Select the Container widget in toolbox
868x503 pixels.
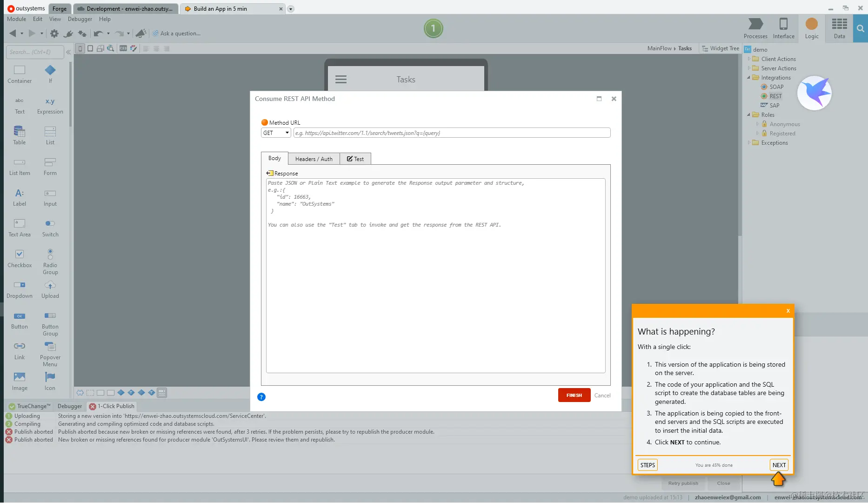[20, 74]
